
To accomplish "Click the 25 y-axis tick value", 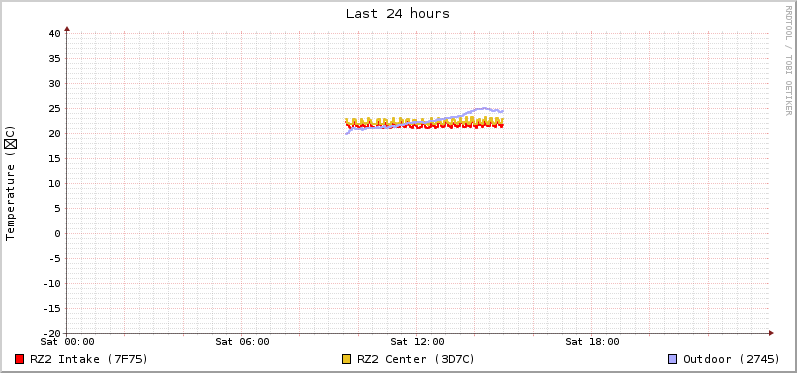I will [x=55, y=108].
